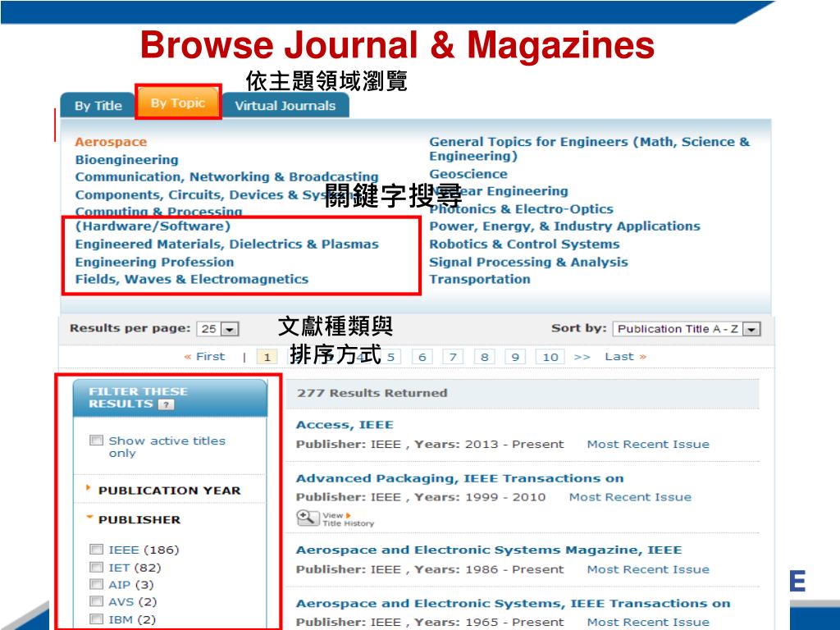Tick the AVS (2) publisher checkbox
Viewport: 840px width, 630px height.
[x=97, y=601]
